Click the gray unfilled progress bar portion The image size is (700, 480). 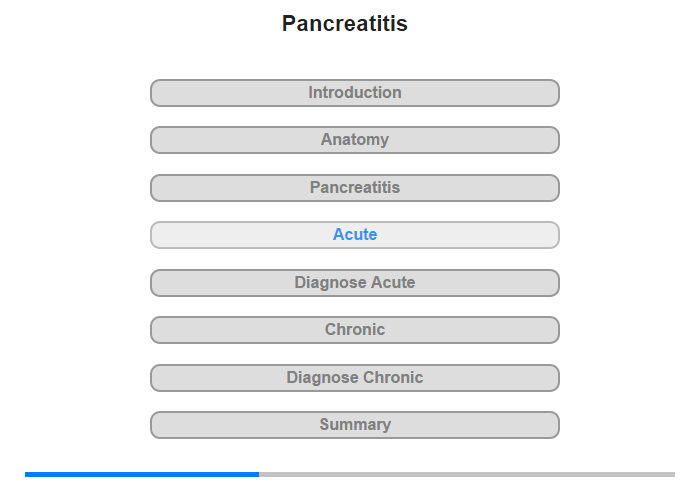pyautogui.click(x=465, y=474)
